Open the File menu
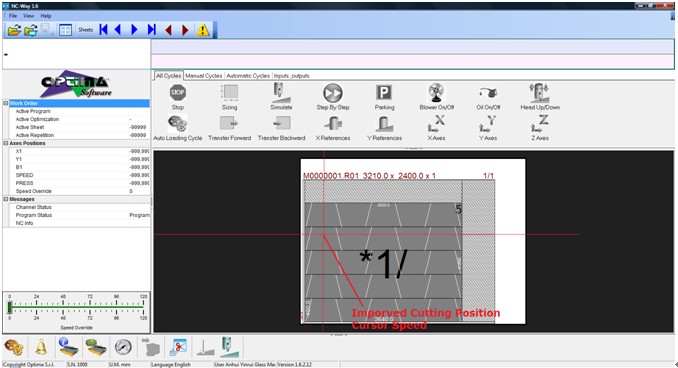 [13, 16]
